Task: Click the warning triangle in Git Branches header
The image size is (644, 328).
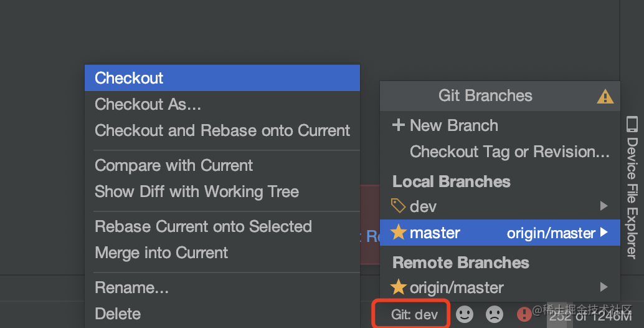Action: 605,97
